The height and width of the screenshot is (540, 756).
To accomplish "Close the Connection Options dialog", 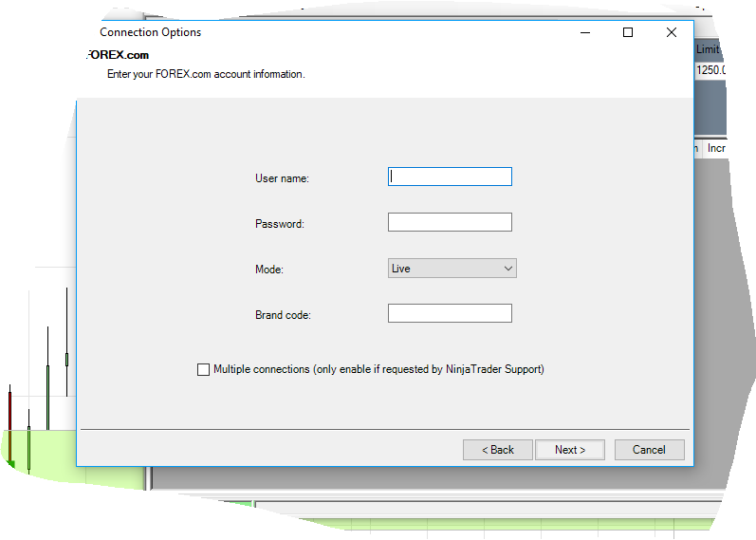I will pos(672,32).
